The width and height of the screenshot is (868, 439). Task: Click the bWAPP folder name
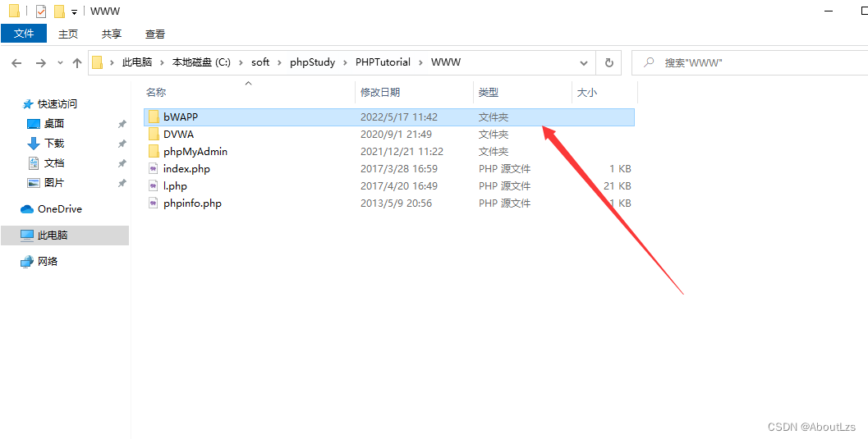[x=181, y=117]
